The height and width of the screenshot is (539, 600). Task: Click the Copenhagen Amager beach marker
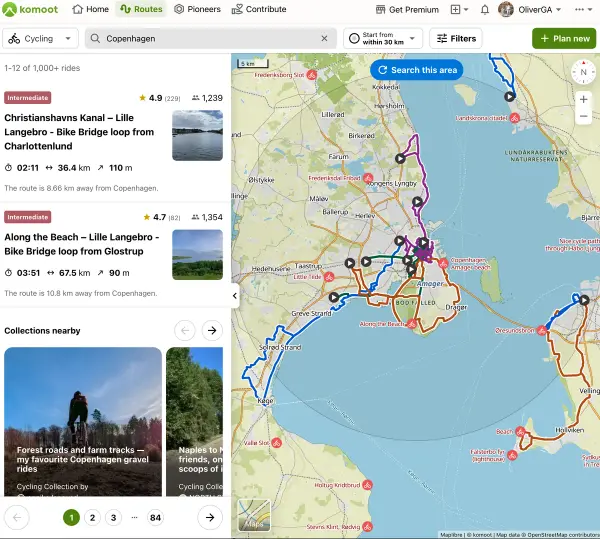point(443,263)
